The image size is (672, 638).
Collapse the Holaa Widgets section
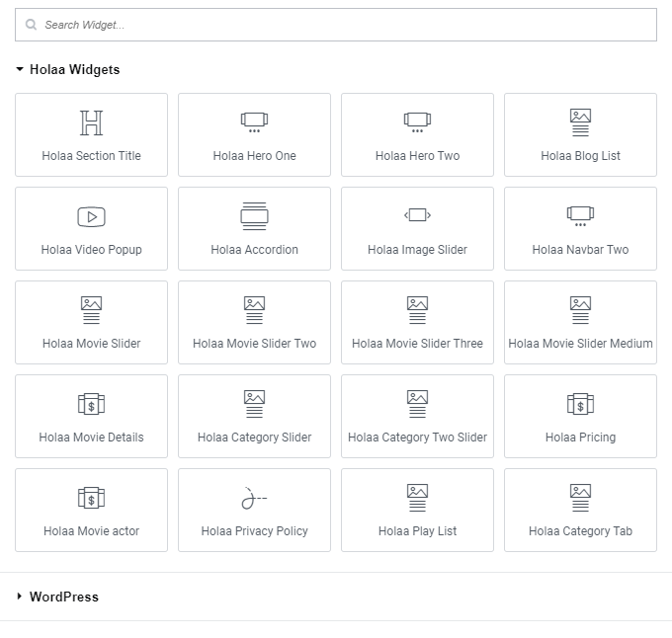20,70
